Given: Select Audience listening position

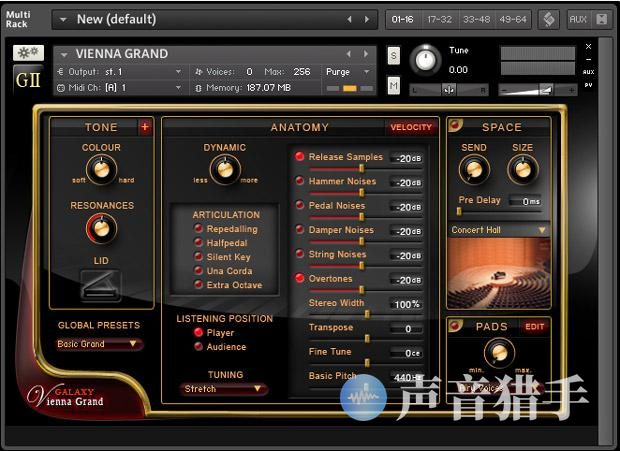Looking at the screenshot, I should tap(198, 347).
